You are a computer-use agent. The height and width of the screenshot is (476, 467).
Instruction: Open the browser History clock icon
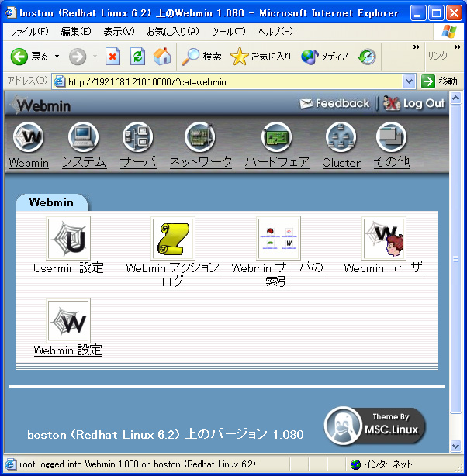point(367,57)
